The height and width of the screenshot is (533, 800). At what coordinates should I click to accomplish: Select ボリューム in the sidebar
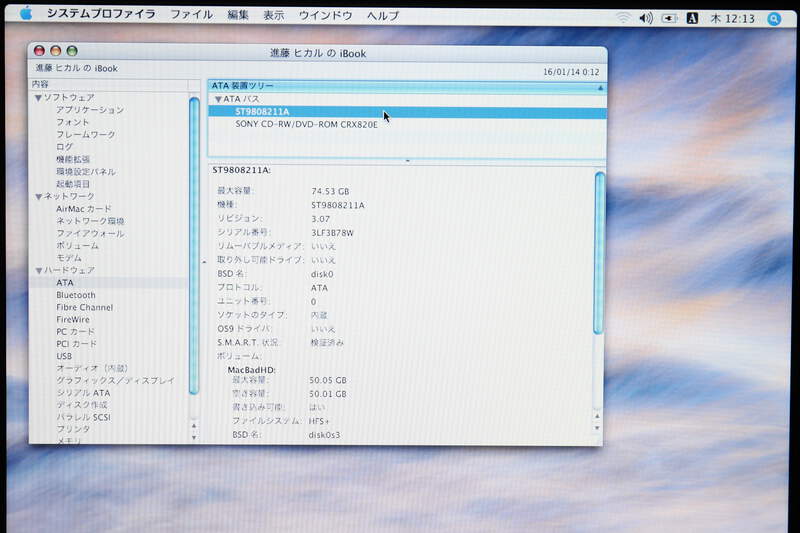pos(78,245)
